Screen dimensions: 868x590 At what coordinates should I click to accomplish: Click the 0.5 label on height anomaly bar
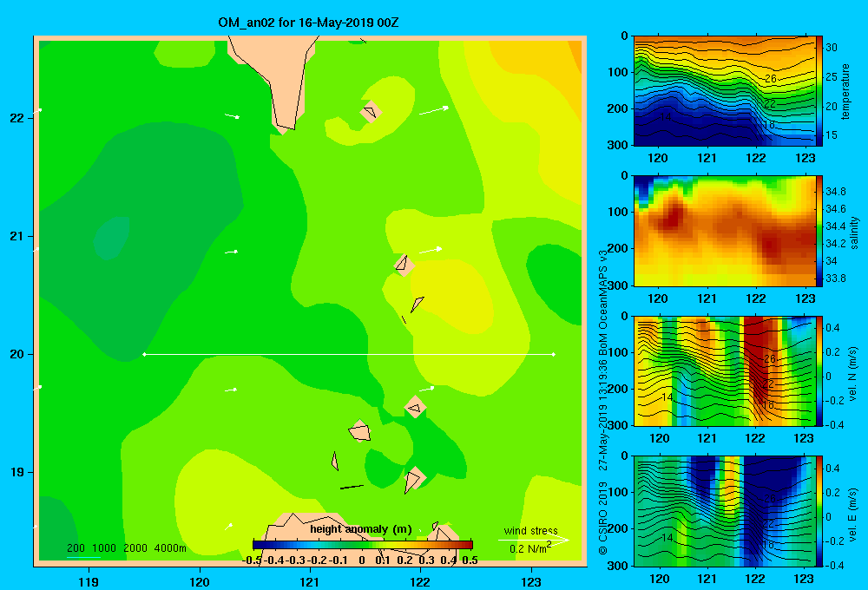pyautogui.click(x=470, y=560)
